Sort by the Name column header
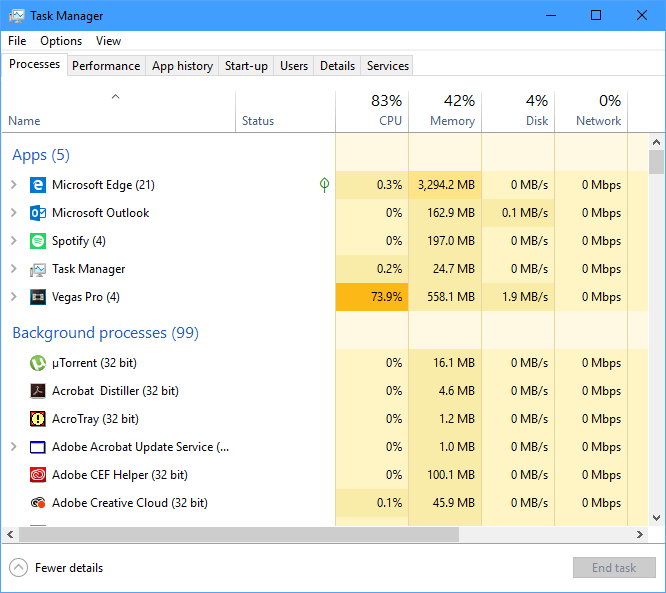666x593 pixels. coord(119,112)
